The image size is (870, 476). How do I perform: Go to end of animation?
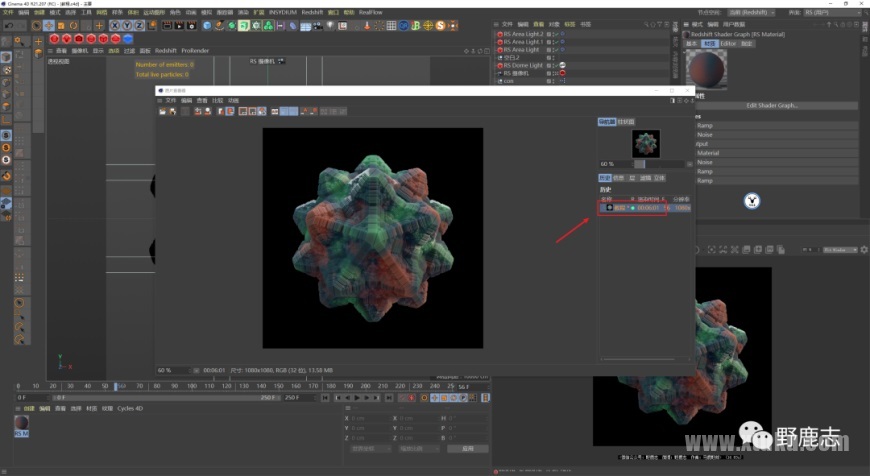point(389,398)
